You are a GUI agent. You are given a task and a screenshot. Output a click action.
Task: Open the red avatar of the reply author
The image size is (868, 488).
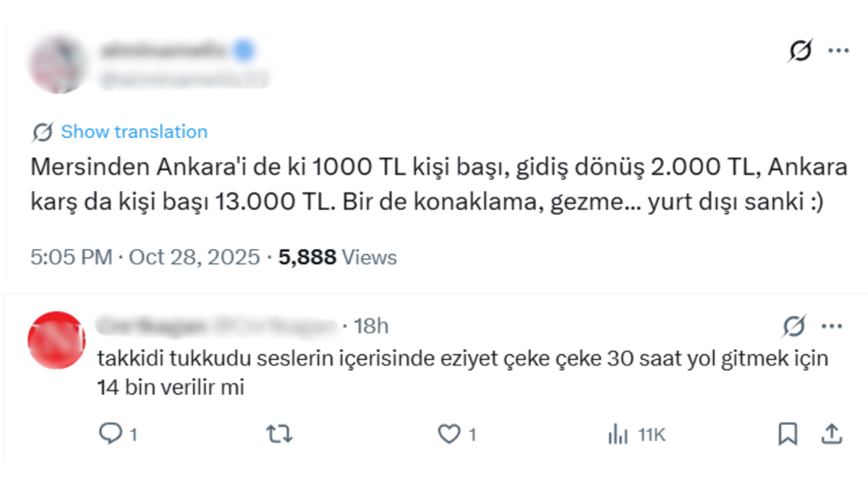point(56,340)
